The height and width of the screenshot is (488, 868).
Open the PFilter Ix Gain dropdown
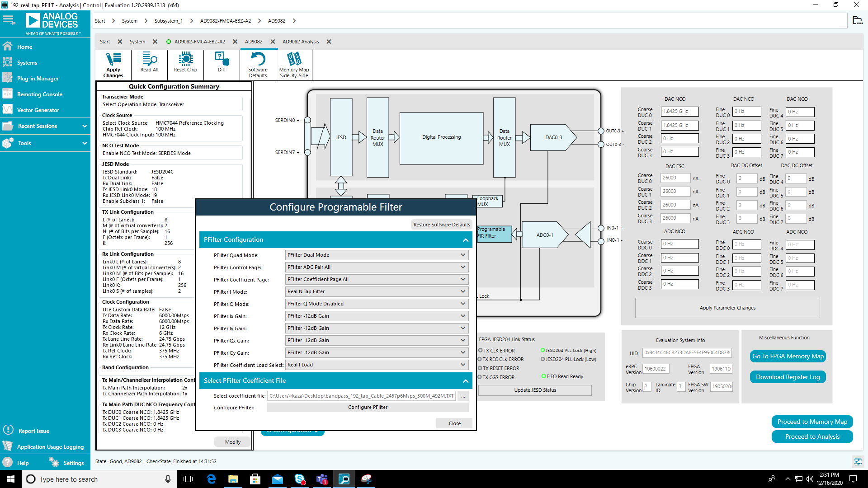(377, 316)
